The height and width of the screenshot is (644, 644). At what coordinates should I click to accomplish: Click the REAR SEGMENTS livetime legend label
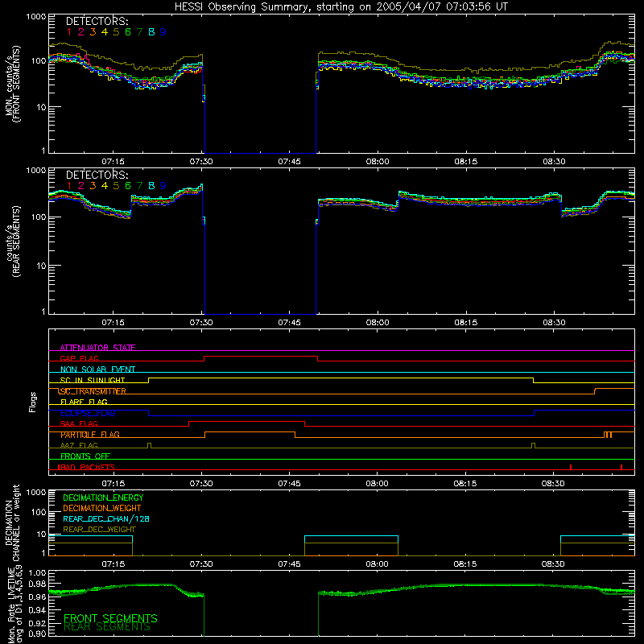107,627
